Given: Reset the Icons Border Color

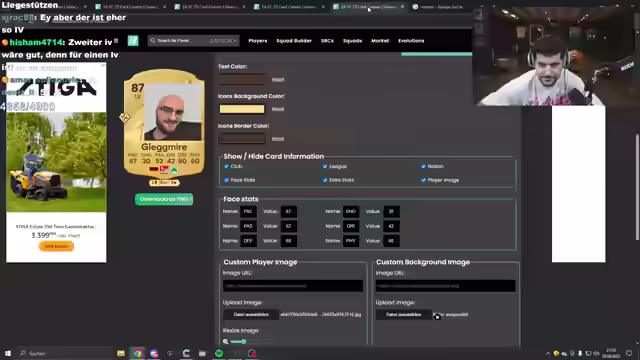Looking at the screenshot, I should click(278, 139).
